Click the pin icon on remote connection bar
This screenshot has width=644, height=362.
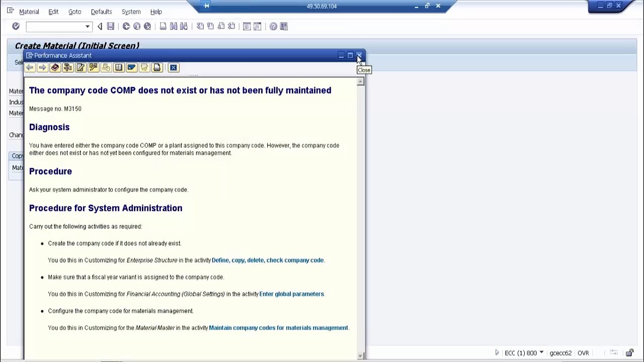[x=206, y=6]
